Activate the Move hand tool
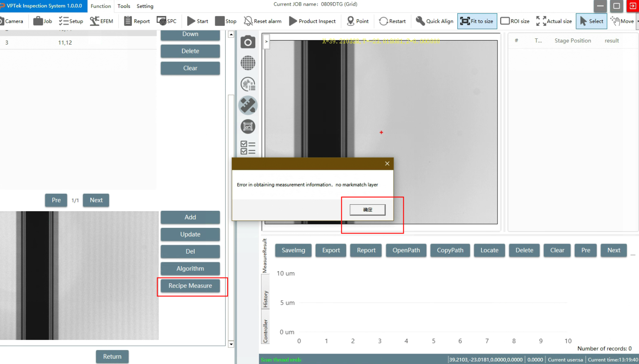 coord(622,21)
